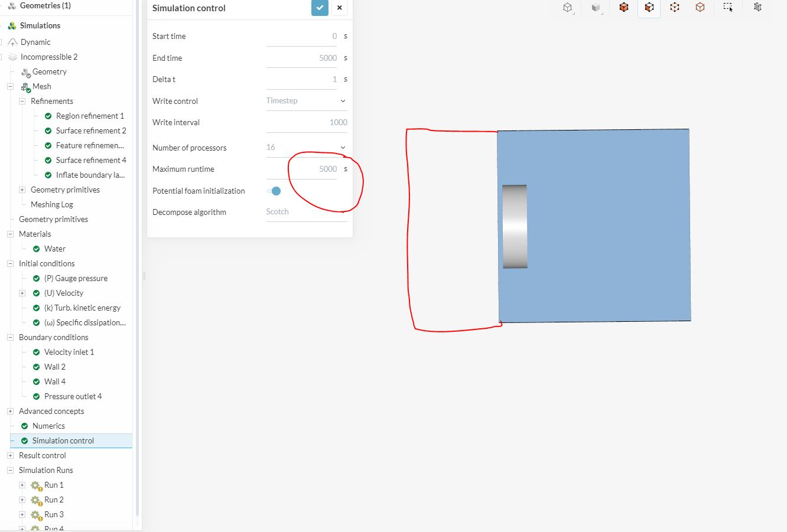Activate the face selection cube icon

point(649,8)
